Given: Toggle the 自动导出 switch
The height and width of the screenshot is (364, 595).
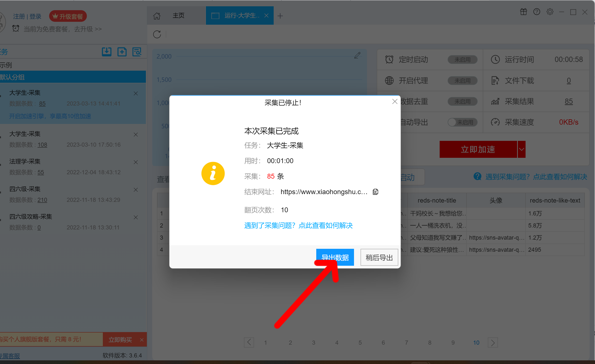Looking at the screenshot, I should tap(462, 122).
